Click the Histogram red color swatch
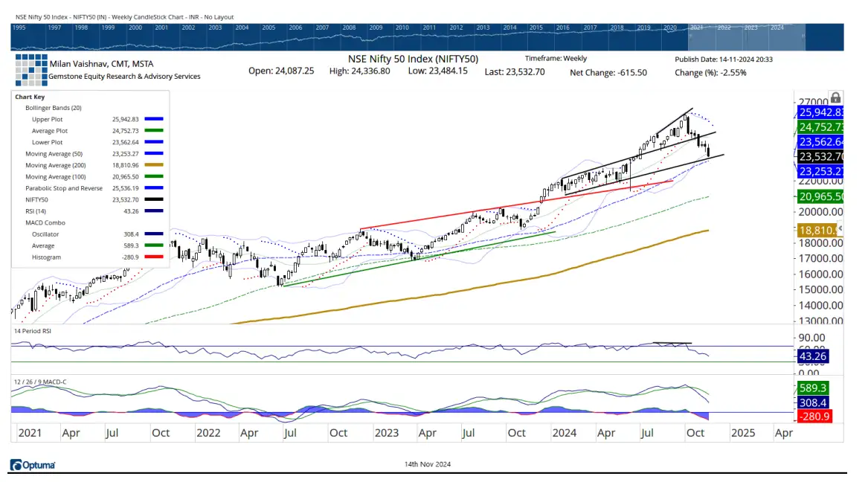Image resolution: width=868 pixels, height=482 pixels. 154,257
